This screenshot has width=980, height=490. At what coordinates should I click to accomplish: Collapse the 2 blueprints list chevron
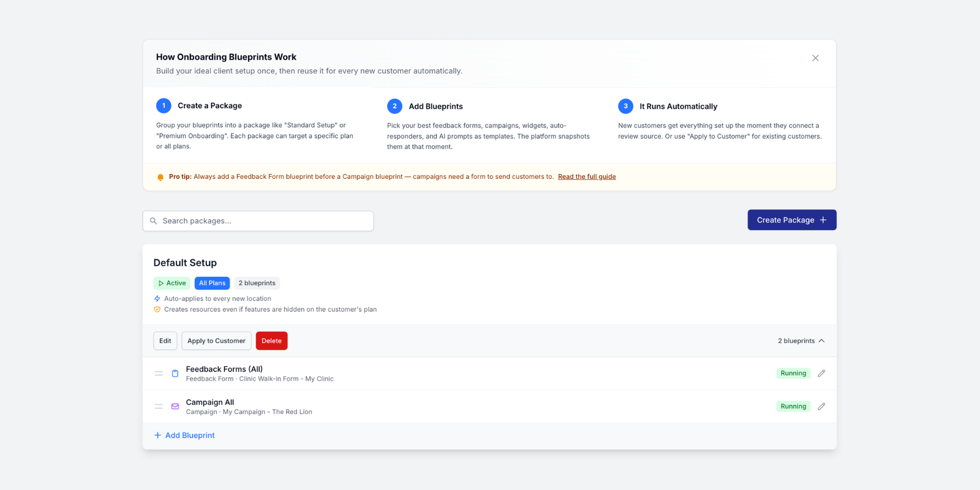821,341
